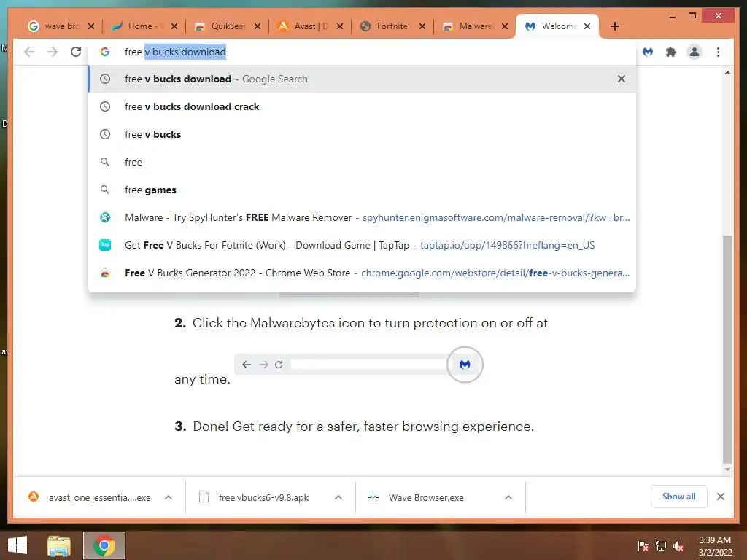Click the scrollbar down arrow

tap(727, 470)
